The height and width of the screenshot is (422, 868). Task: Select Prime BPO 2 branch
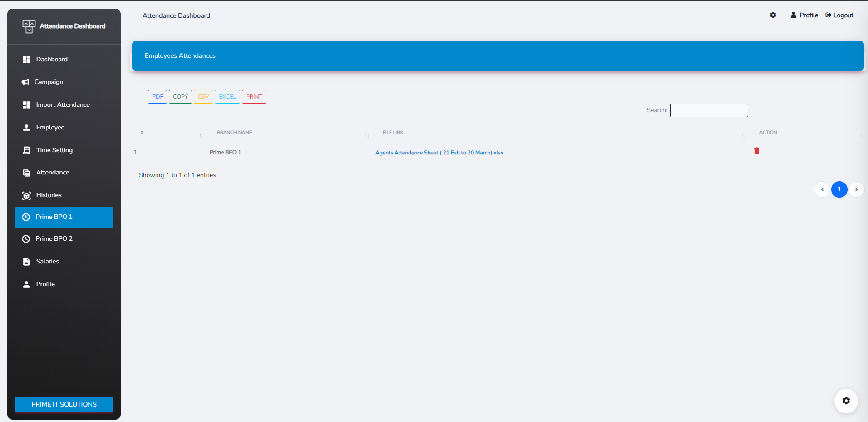pos(64,239)
